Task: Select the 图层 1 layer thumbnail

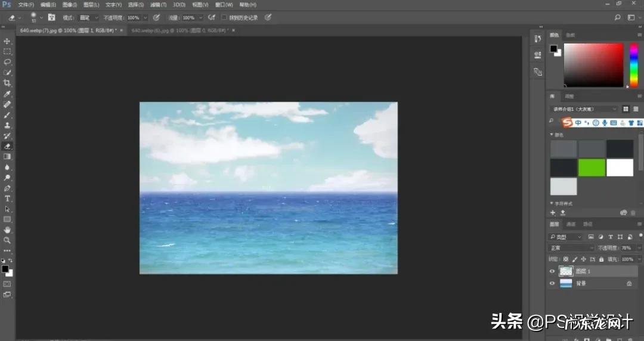Action: pos(566,271)
